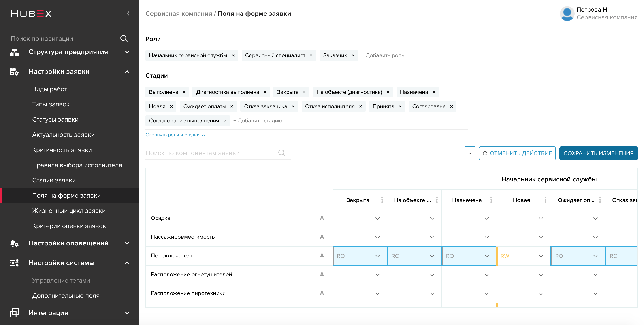Click the component search magnifier icon
The height and width of the screenshot is (325, 644).
(x=282, y=153)
